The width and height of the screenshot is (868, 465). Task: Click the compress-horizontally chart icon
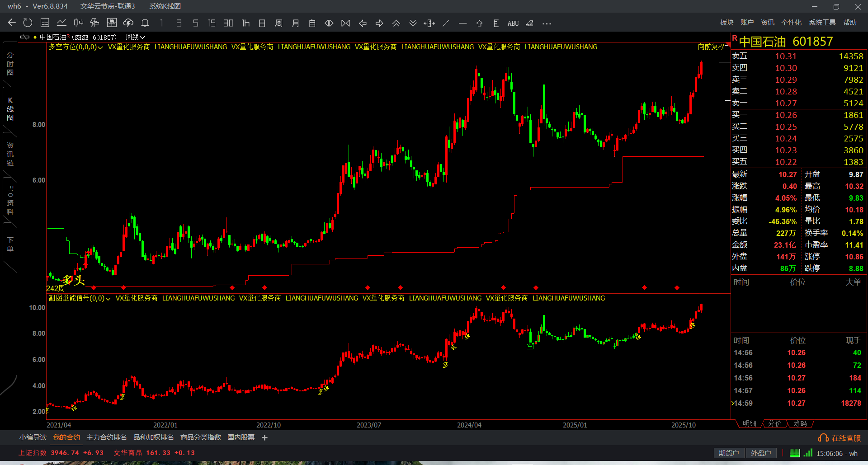(x=346, y=23)
